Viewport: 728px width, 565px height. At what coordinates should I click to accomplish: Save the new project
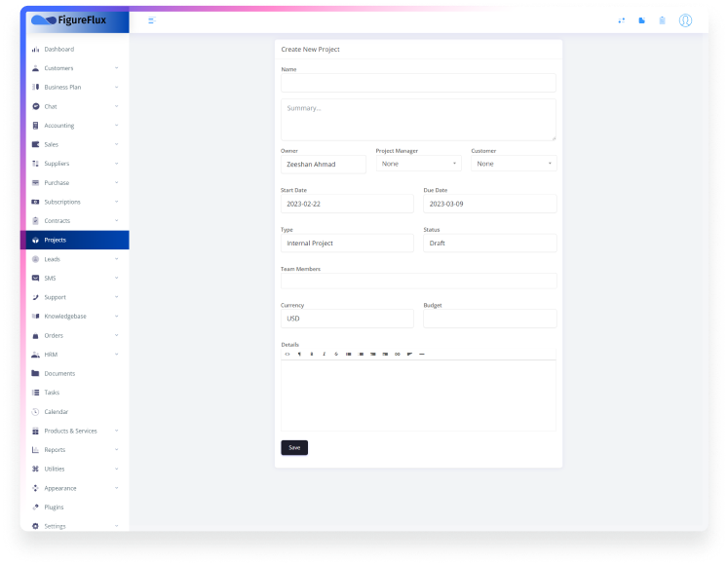(x=294, y=447)
